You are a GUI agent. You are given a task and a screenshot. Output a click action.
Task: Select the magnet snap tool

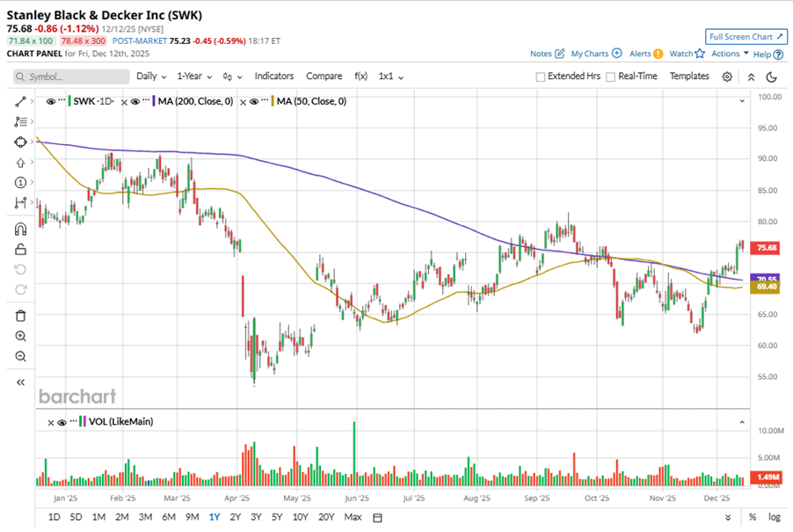pyautogui.click(x=21, y=229)
